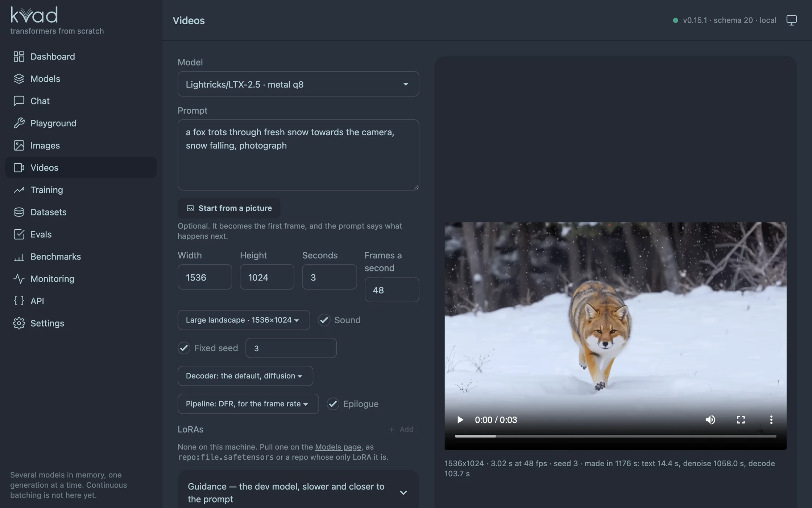Click Start from a picture button
This screenshot has width=812, height=508.
coord(229,208)
